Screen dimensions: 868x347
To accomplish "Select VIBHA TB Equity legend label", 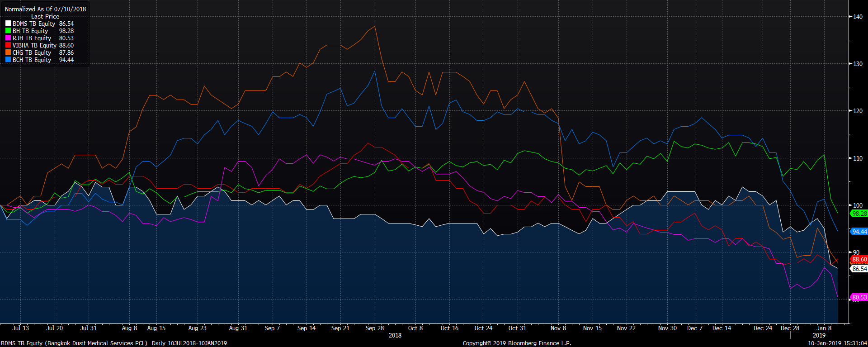I will coord(34,45).
